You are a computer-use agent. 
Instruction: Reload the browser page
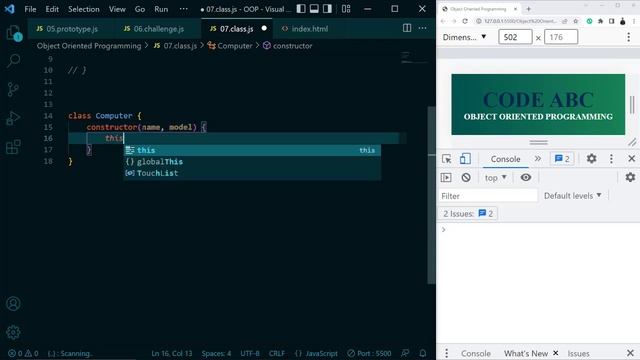465,21
